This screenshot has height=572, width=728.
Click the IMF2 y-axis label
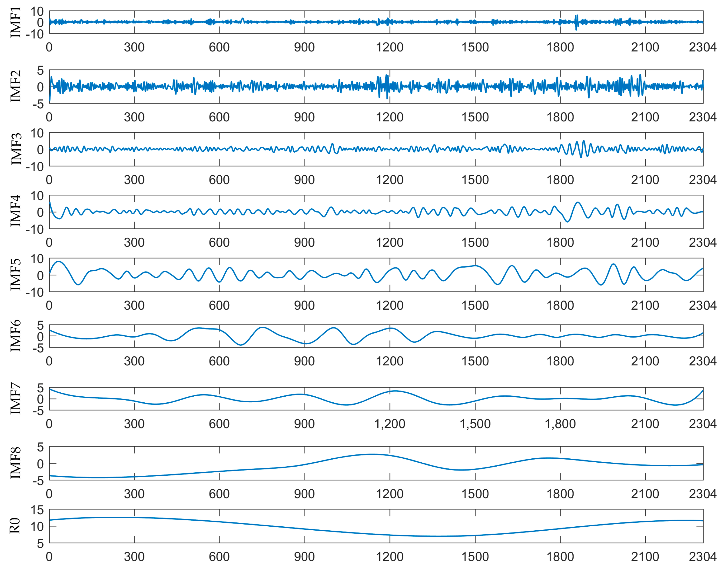16,86
